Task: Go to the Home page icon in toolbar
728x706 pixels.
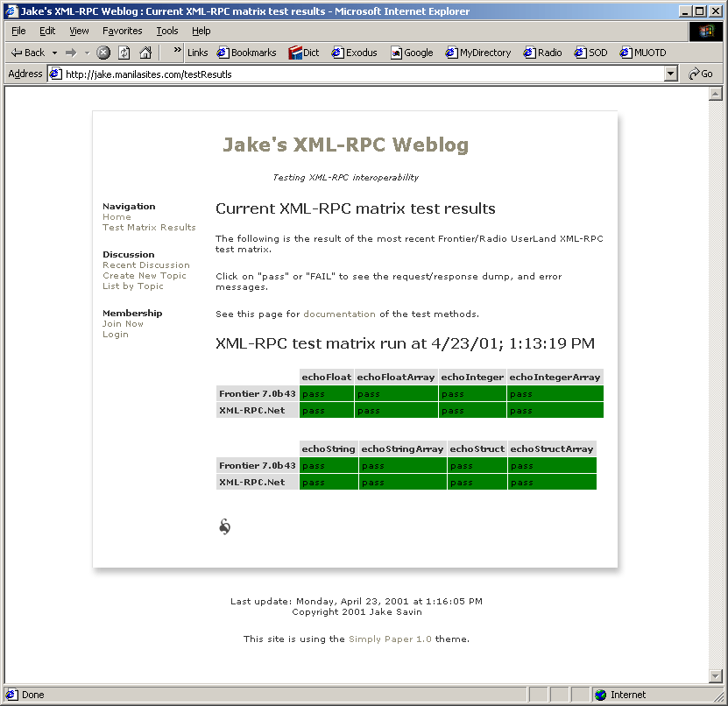Action: point(145,53)
